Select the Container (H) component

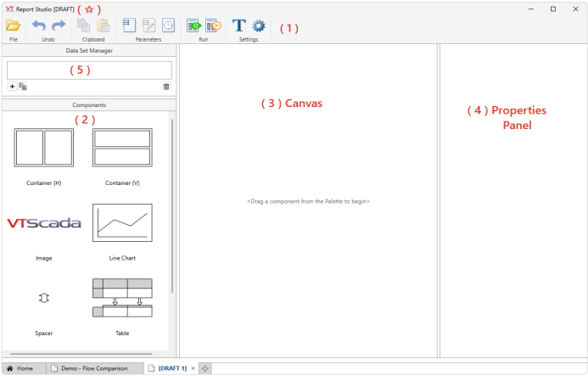click(44, 148)
